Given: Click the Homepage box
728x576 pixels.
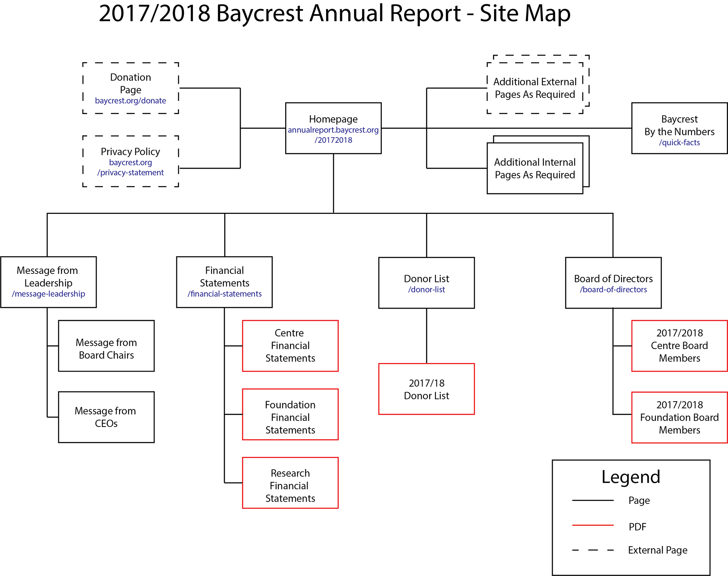Looking at the screenshot, I should click(333, 128).
